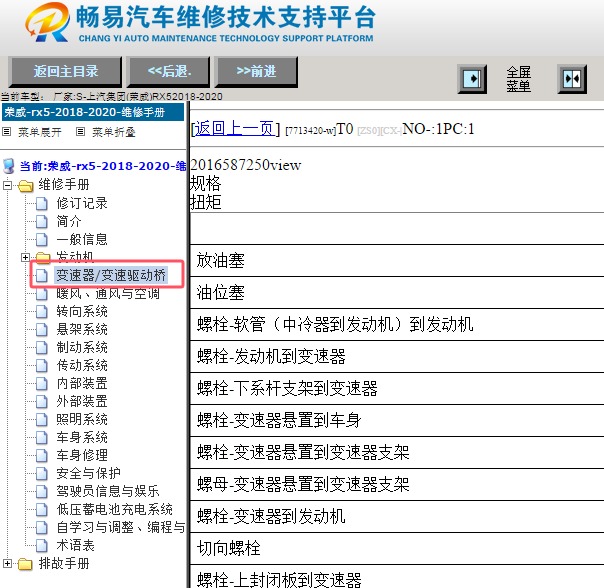Click the 油位塞 table row
This screenshot has width=604, height=588.
pyautogui.click(x=397, y=292)
